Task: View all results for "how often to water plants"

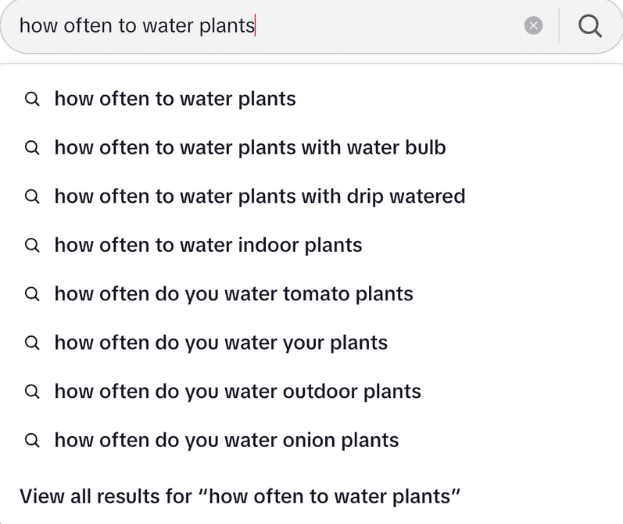Action: click(x=240, y=496)
